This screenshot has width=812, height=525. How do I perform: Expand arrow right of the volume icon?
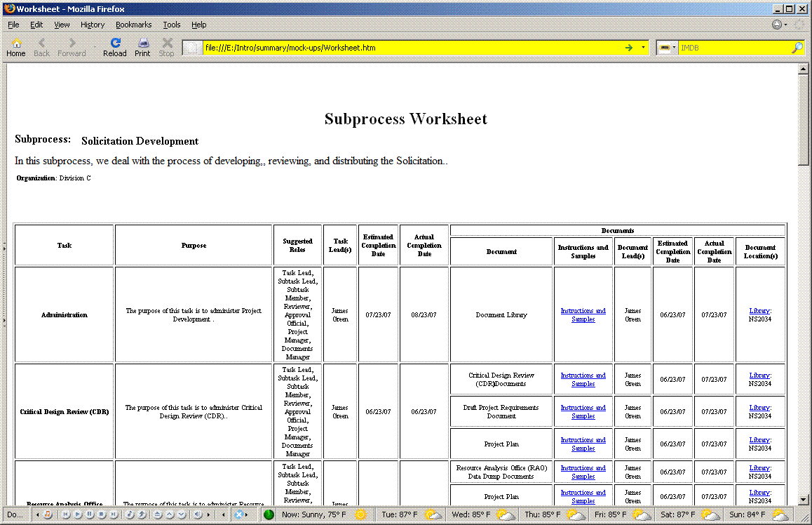(x=209, y=514)
